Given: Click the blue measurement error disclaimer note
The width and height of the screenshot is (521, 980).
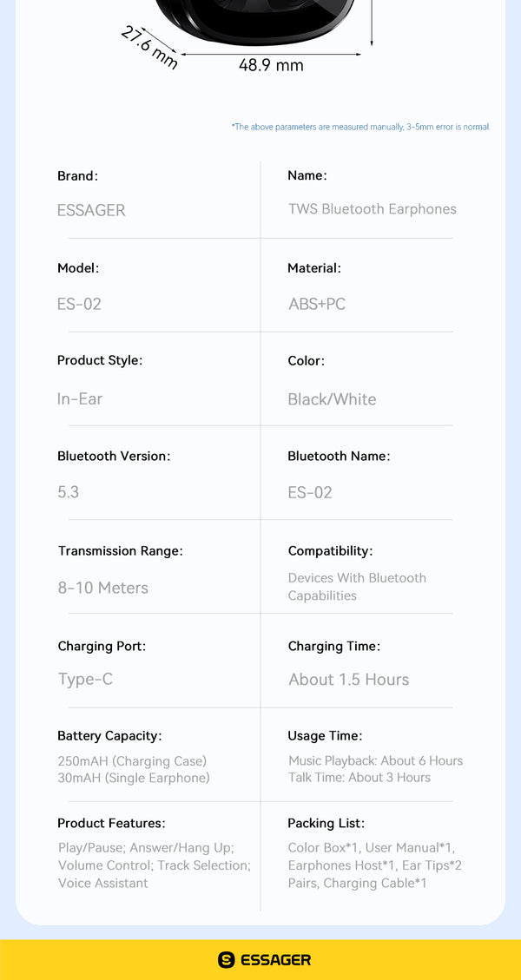Looking at the screenshot, I should (360, 127).
